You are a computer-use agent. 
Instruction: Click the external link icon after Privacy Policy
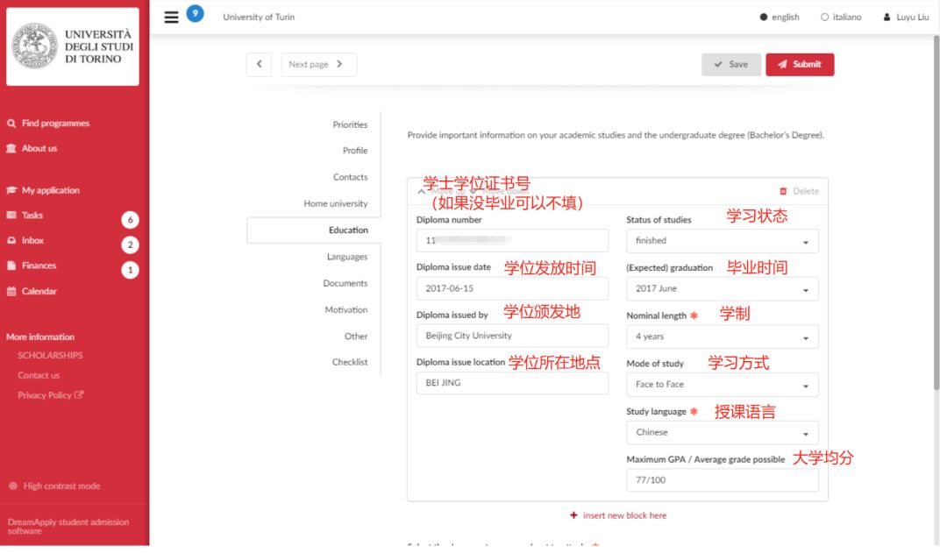point(79,394)
